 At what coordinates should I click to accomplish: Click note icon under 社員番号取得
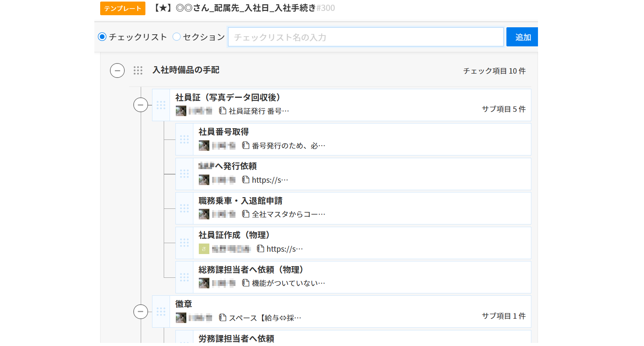coord(246,145)
